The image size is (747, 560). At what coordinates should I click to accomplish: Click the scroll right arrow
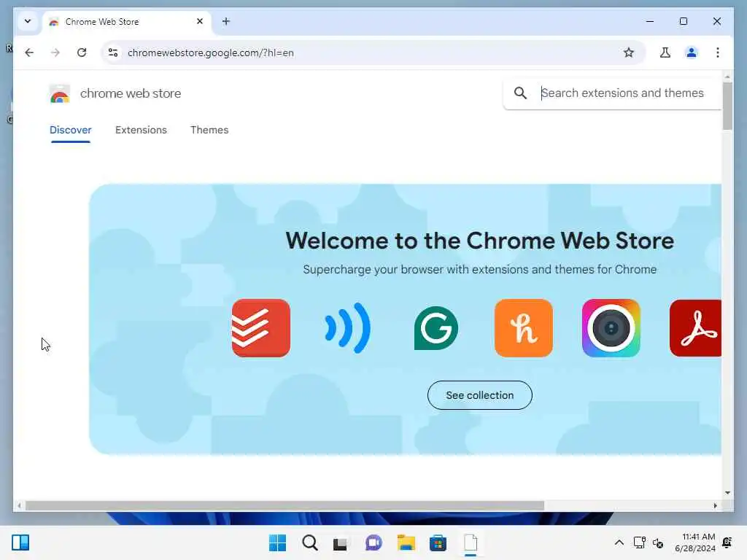[x=715, y=506]
